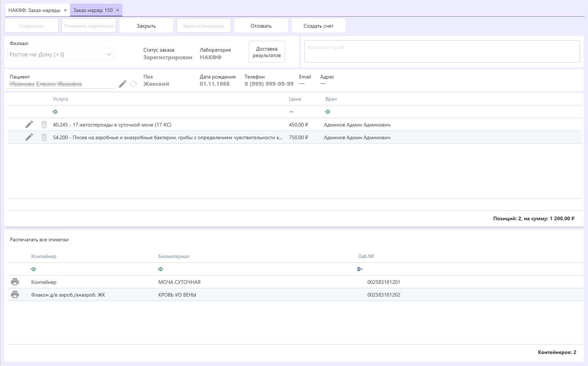This screenshot has width=588, height=366.
Task: Click Контейнеров: 2 summary text
Action: [557, 352]
